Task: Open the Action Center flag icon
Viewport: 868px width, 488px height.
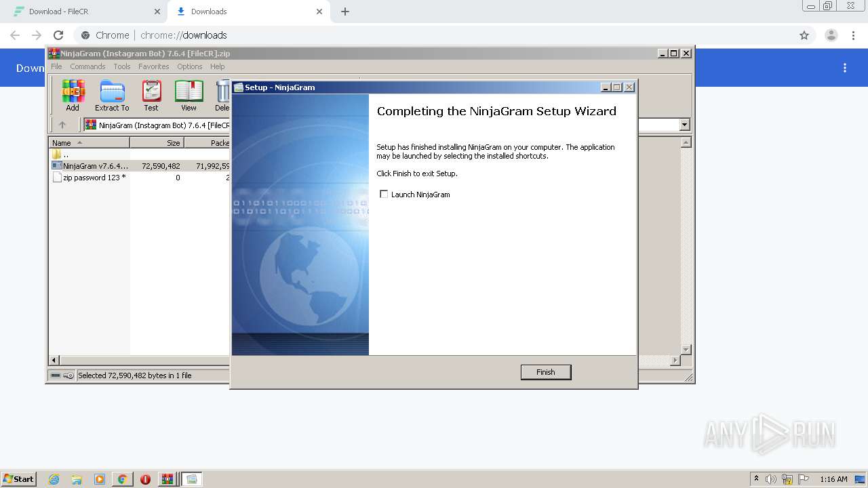Action: (804, 479)
